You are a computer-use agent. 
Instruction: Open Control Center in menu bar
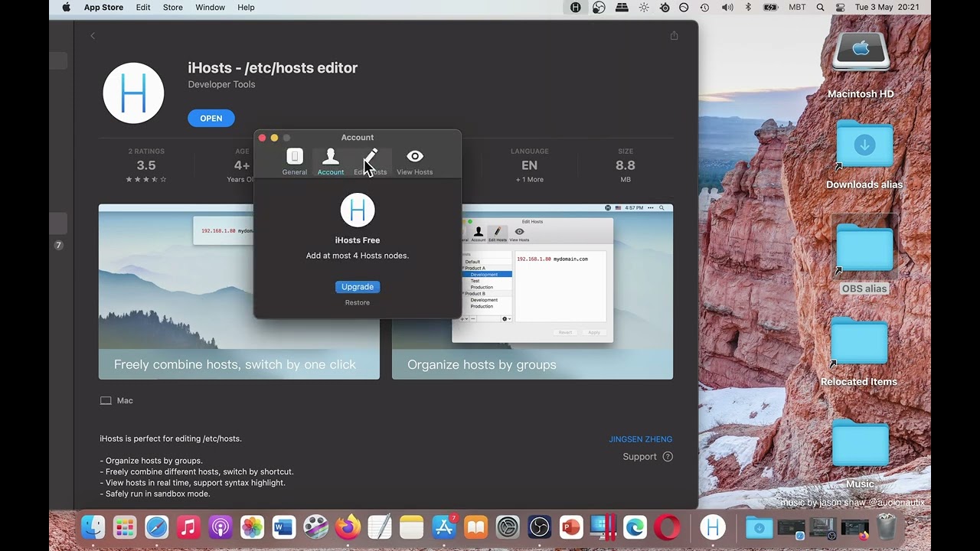(x=840, y=8)
